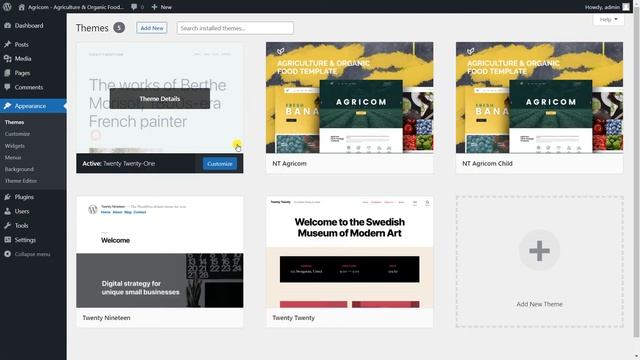Image resolution: width=640 pixels, height=360 pixels.
Task: Click the Posts pin icon
Action: point(7,44)
